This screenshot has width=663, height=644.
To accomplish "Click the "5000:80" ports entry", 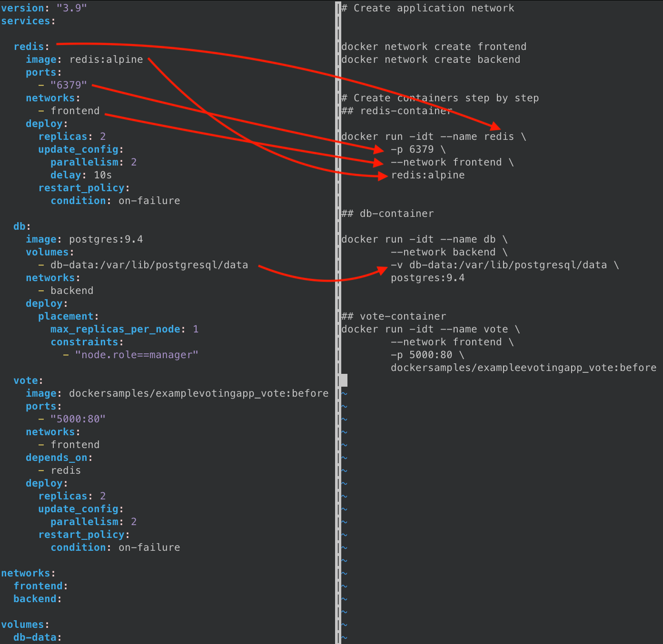I will point(78,419).
